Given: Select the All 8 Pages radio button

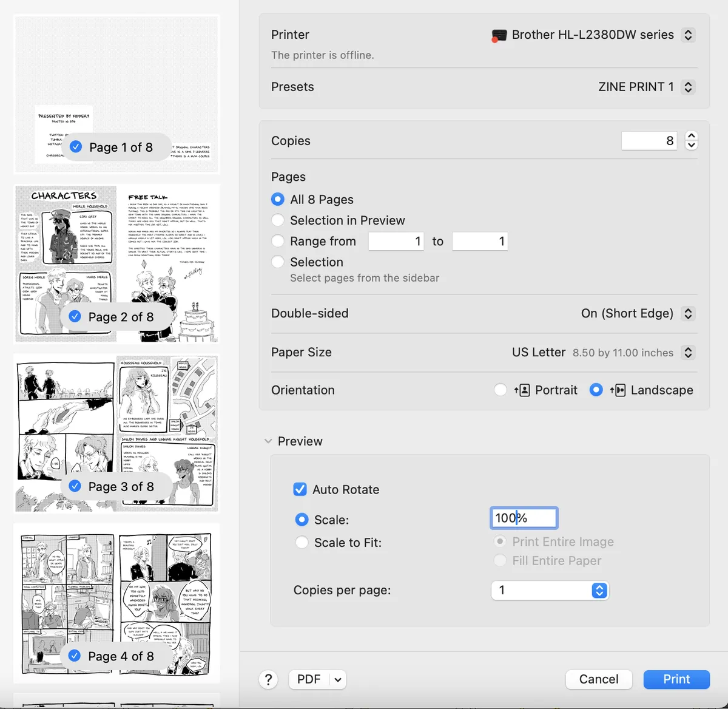Looking at the screenshot, I should (278, 199).
